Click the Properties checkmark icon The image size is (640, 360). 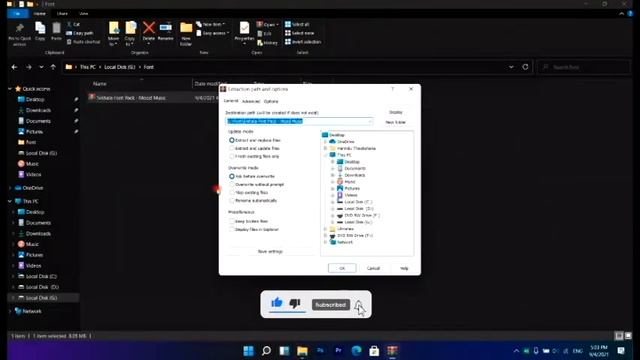pos(244,28)
